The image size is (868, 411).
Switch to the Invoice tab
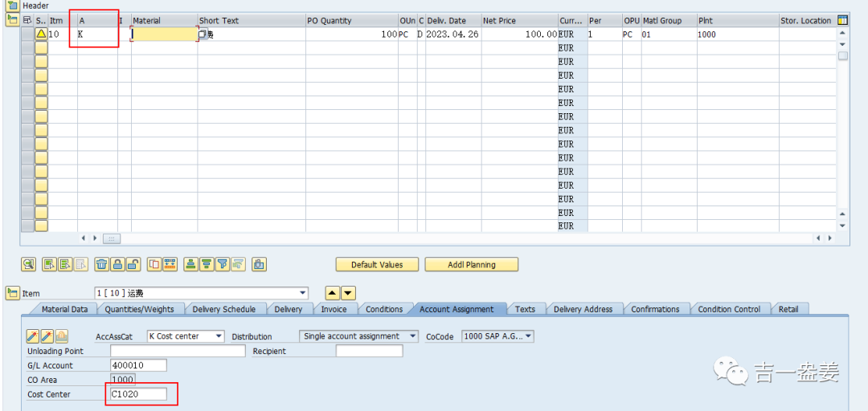[x=334, y=309]
